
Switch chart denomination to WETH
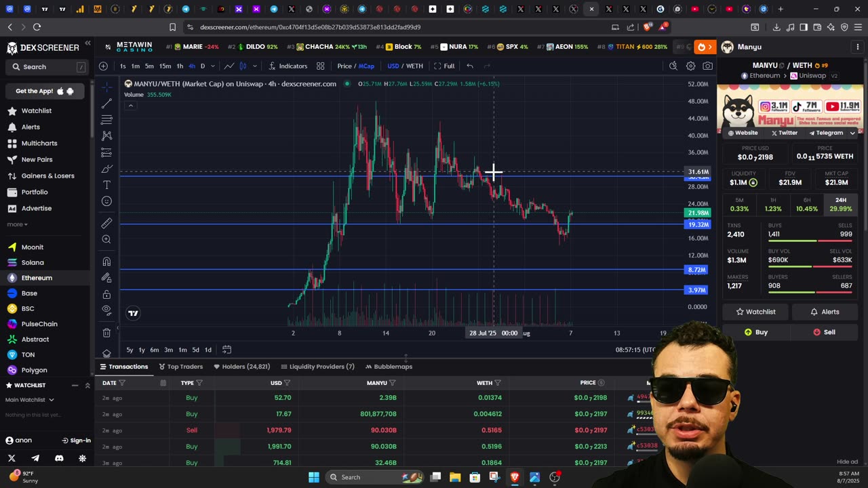tap(414, 66)
